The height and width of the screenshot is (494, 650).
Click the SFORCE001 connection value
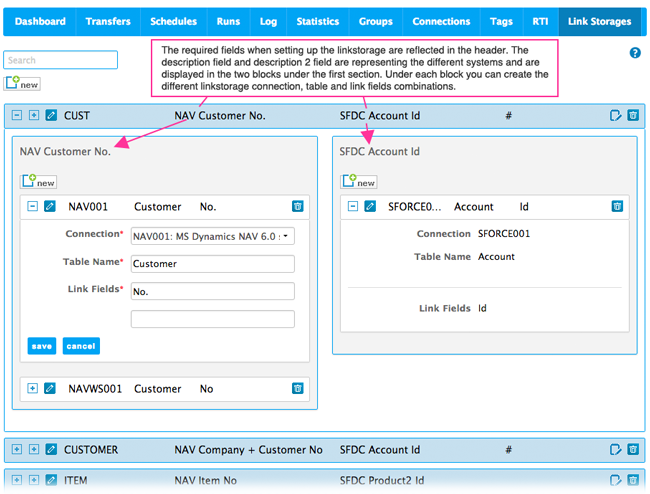pyautogui.click(x=504, y=234)
